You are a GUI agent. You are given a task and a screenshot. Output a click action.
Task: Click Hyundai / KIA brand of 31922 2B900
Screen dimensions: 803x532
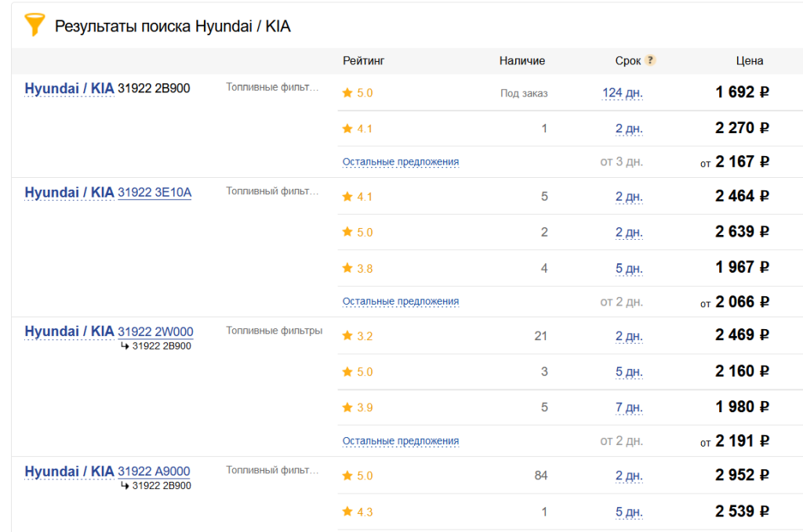[69, 89]
